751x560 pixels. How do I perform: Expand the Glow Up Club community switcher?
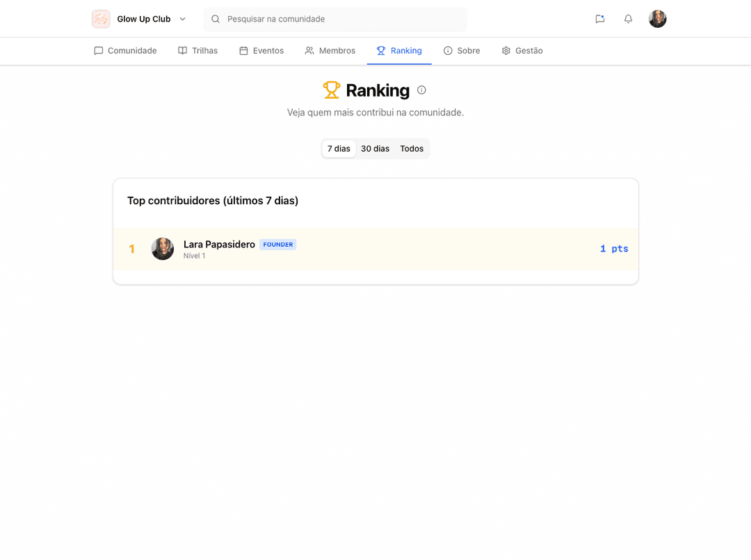(182, 19)
